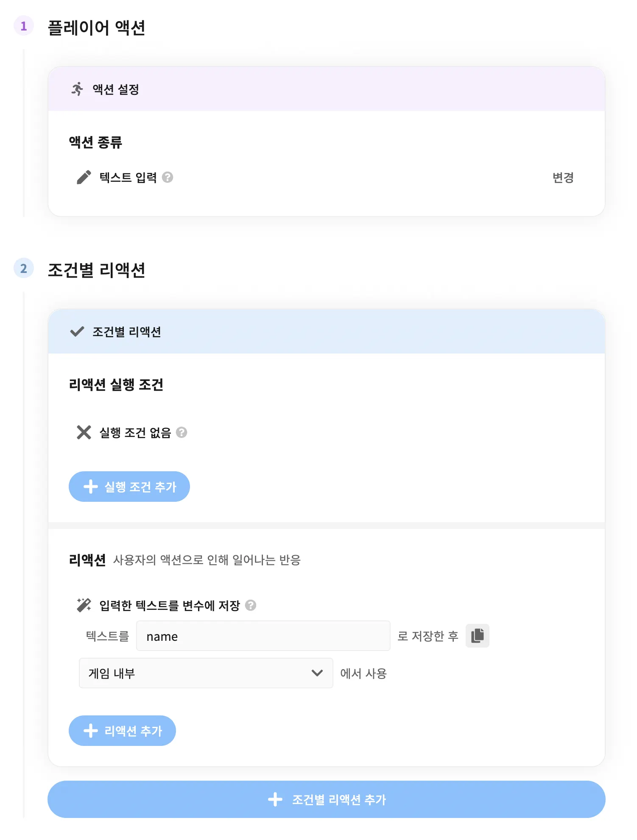
Task: Open the 게임 내부 dropdown
Action: [x=206, y=673]
